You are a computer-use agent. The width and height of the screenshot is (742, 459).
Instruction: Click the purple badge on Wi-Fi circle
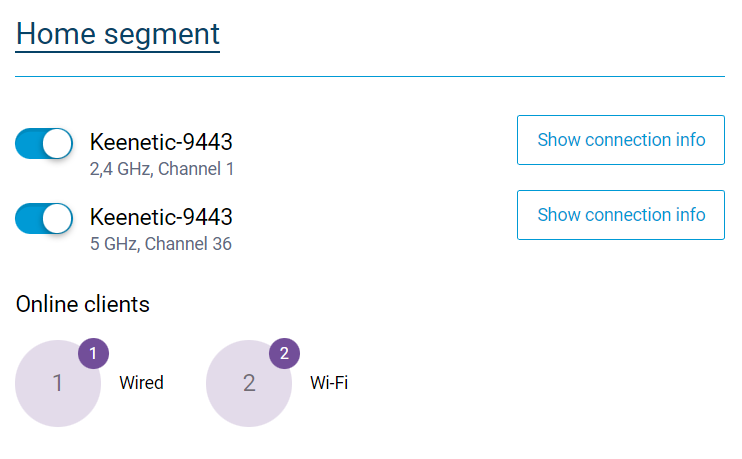(284, 354)
